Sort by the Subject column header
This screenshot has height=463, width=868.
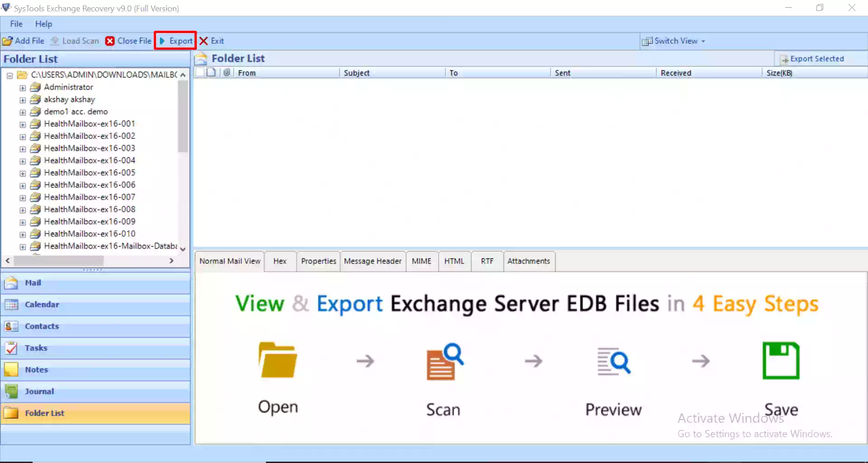click(393, 73)
